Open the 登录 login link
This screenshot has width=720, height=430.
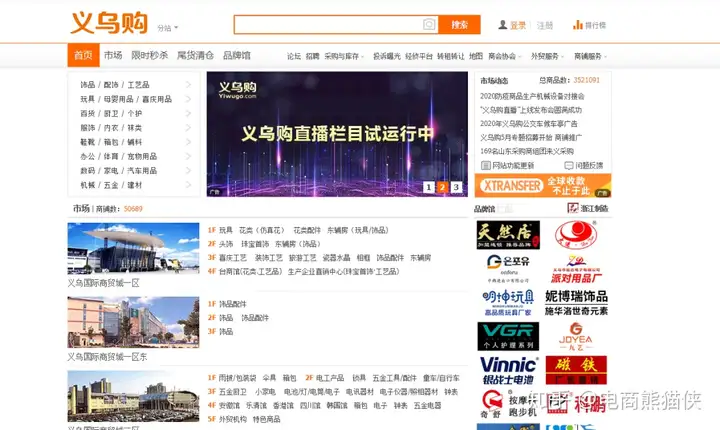[518, 25]
